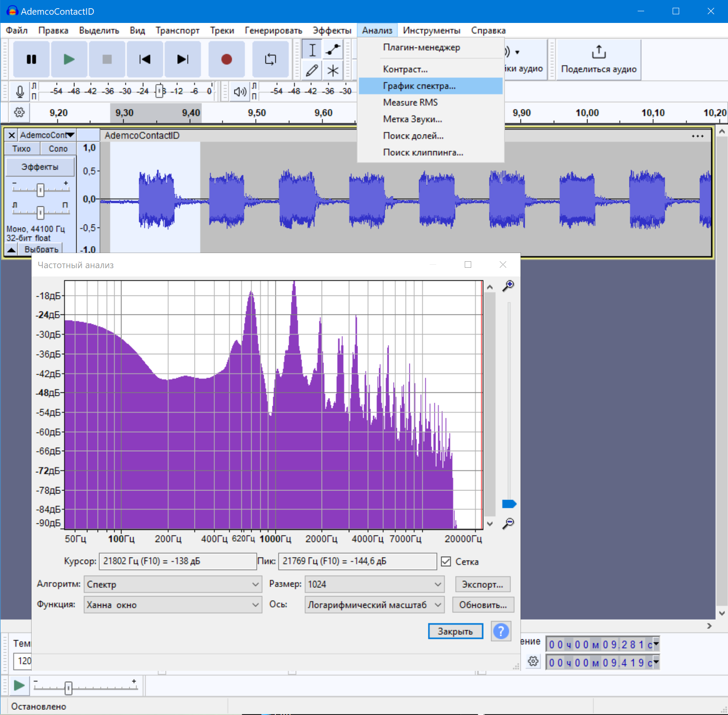Click the Закрыть button
The height and width of the screenshot is (715, 728).
click(455, 632)
